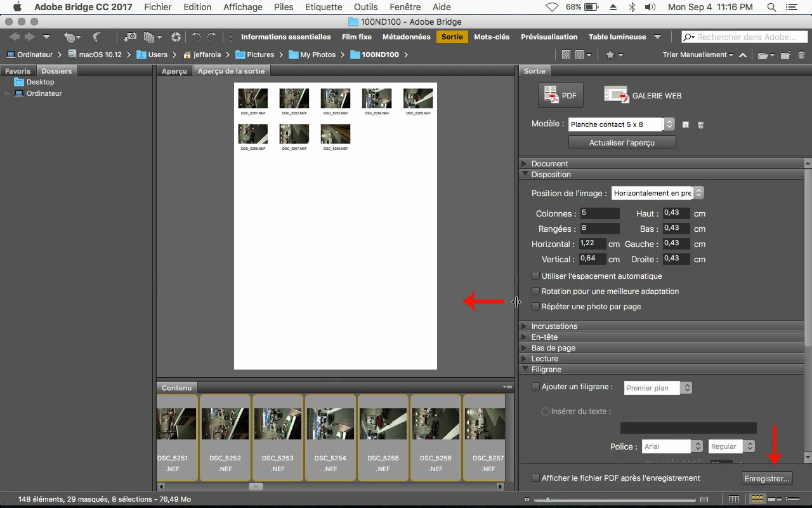Open recent folder icon dropdown
The image size is (812, 508).
coord(766,55)
